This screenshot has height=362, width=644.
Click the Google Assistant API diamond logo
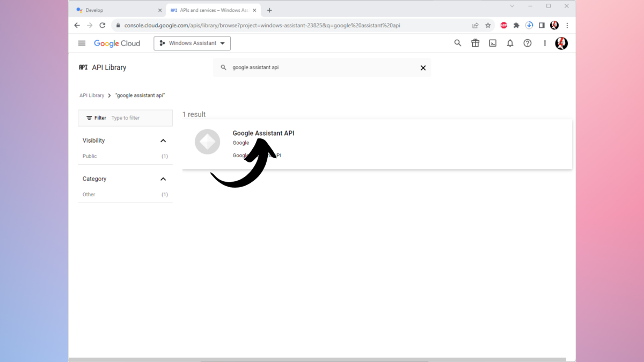pos(208,142)
